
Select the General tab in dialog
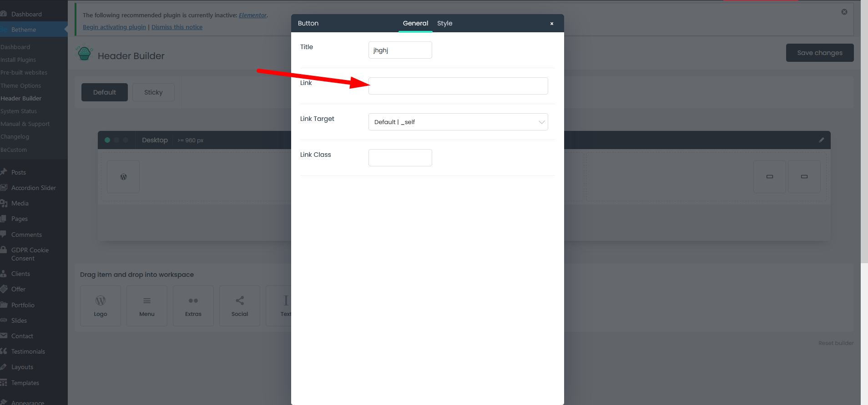[415, 23]
